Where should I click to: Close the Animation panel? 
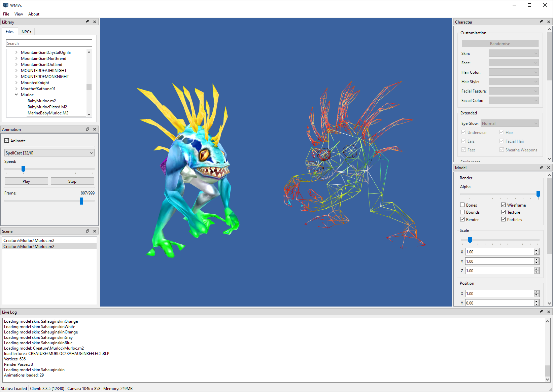(95, 129)
